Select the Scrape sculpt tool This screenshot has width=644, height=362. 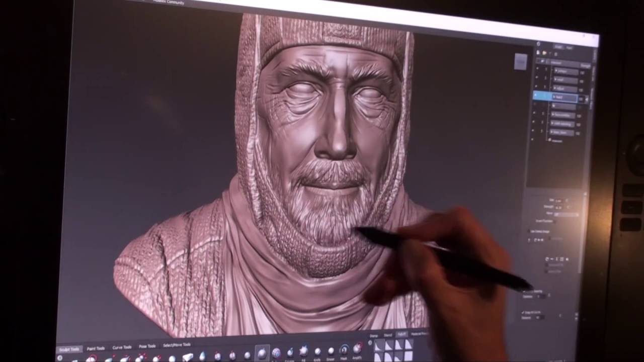pos(290,352)
